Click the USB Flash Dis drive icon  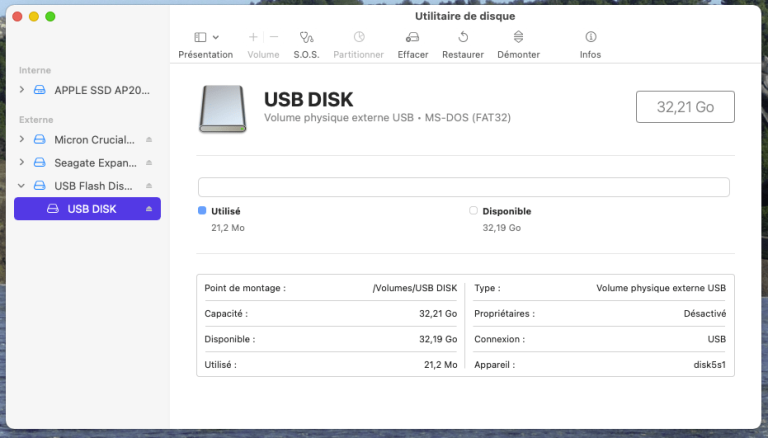click(40, 186)
